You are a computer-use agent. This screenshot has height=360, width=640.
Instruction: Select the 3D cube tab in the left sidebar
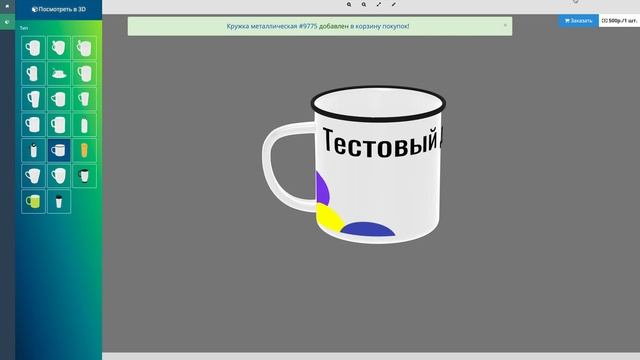tap(7, 22)
